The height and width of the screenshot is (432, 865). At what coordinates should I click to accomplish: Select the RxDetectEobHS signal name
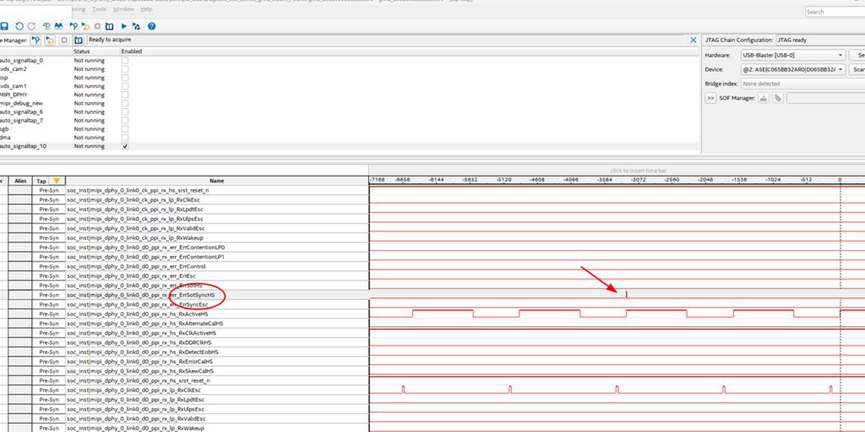(x=142, y=352)
